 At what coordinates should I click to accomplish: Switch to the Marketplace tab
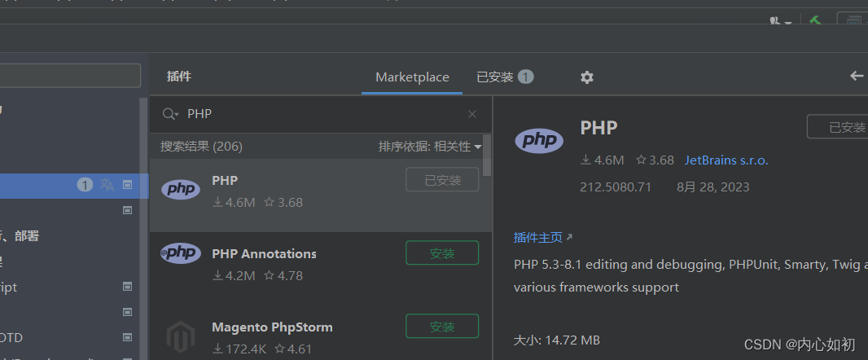point(412,77)
